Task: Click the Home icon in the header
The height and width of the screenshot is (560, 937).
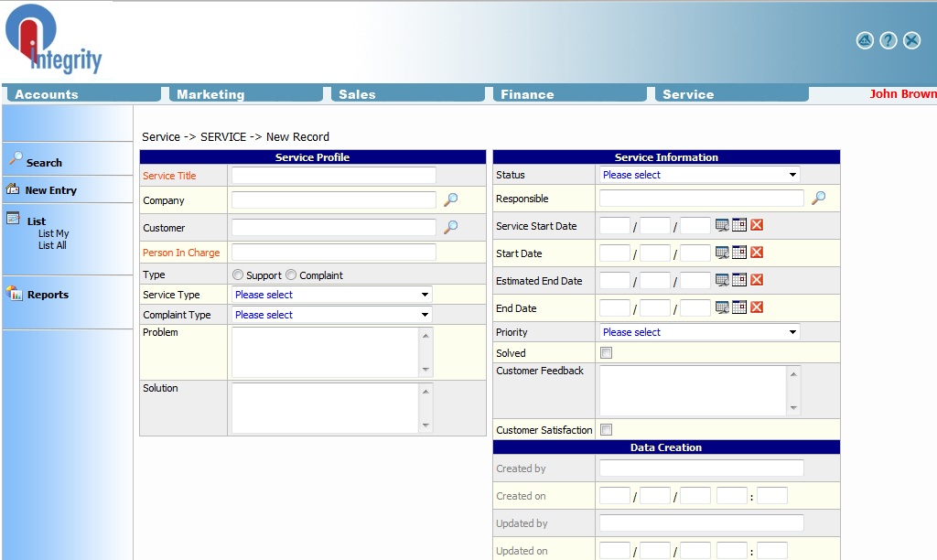Action: point(865,40)
